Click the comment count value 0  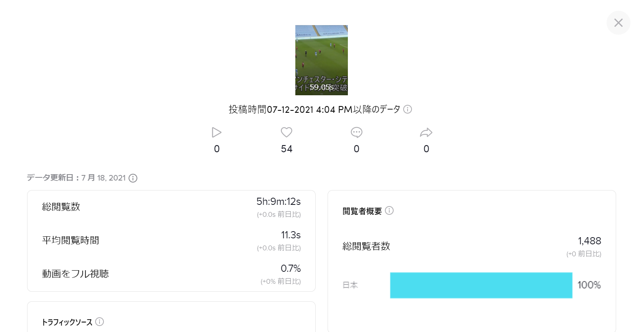(356, 149)
